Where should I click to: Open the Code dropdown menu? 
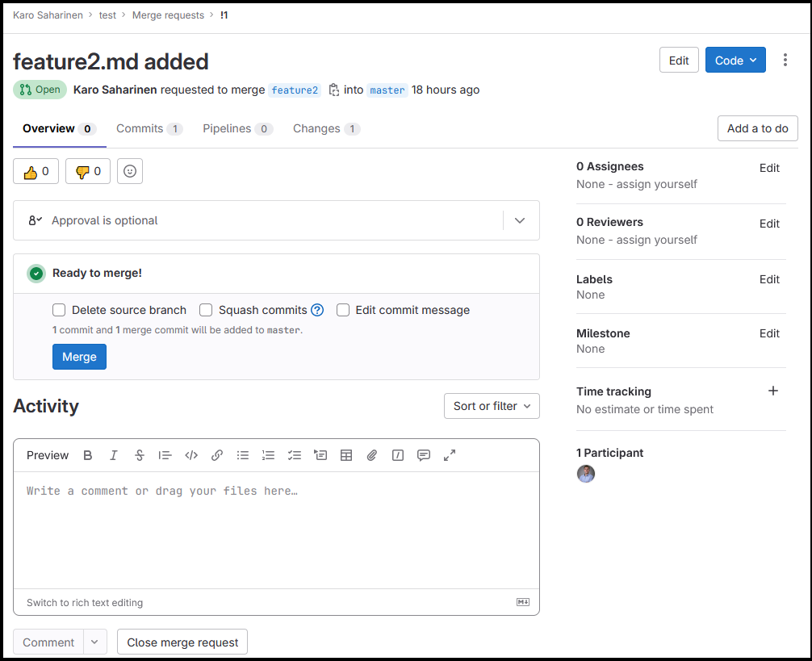(735, 61)
